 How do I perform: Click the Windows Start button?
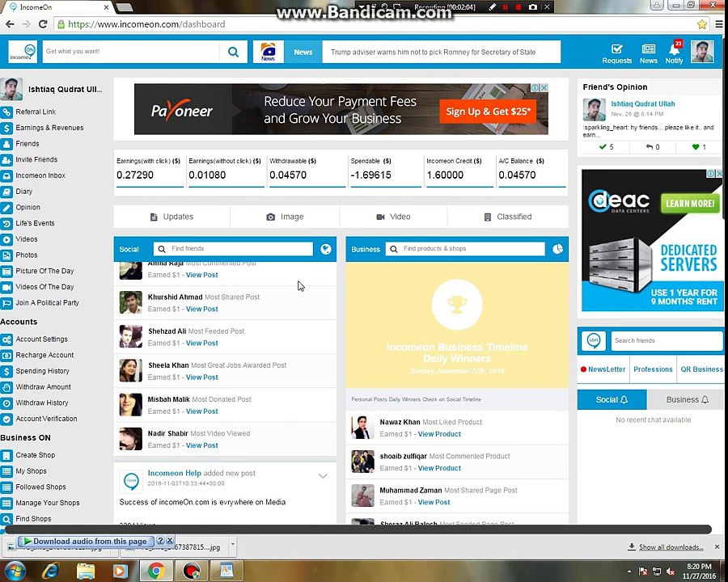(15, 571)
